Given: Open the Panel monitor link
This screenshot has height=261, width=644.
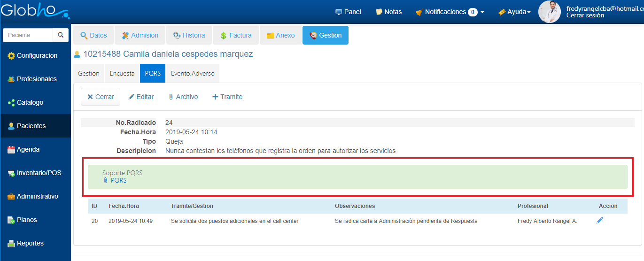Looking at the screenshot, I should pos(348,12).
